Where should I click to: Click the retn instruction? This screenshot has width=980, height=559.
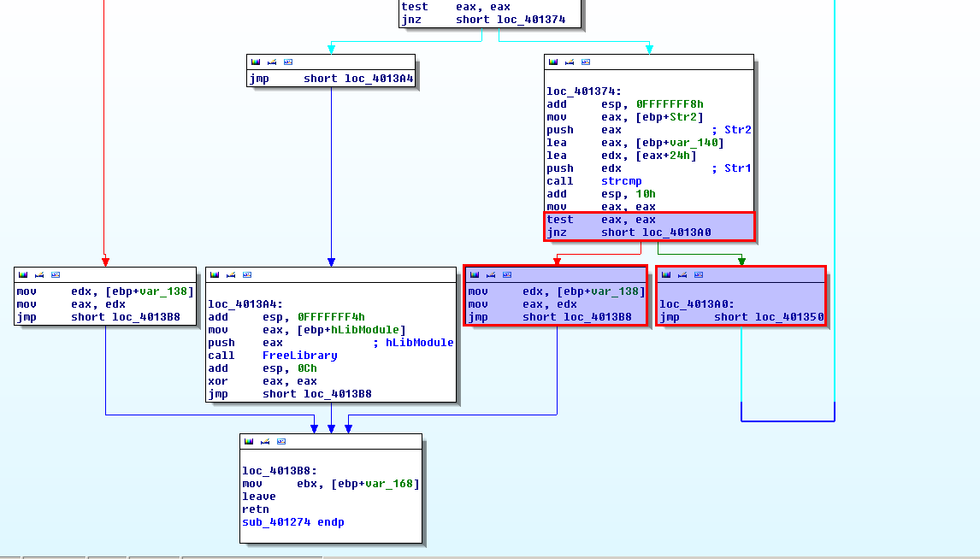click(255, 509)
